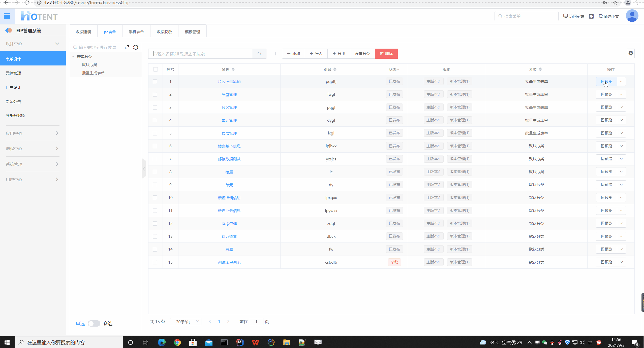Toggle the blue sidebar menu icon at top left
Image resolution: width=644 pixels, height=348 pixels.
tap(7, 16)
